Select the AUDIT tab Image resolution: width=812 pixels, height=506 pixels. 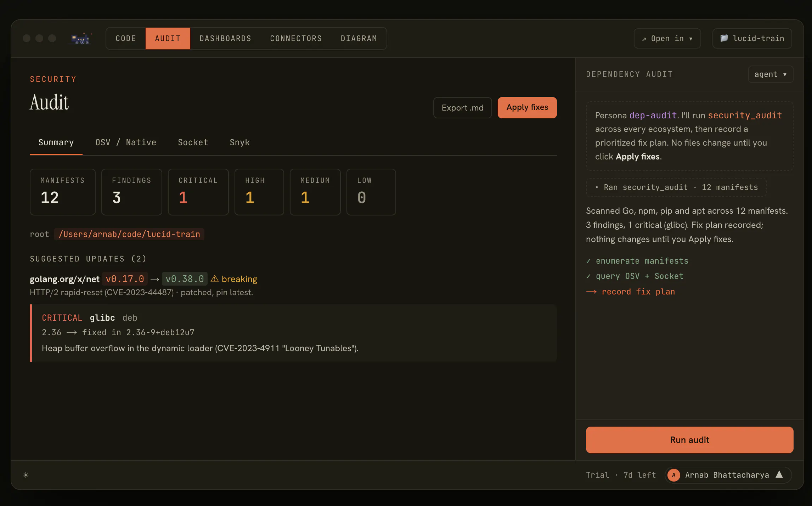168,38
